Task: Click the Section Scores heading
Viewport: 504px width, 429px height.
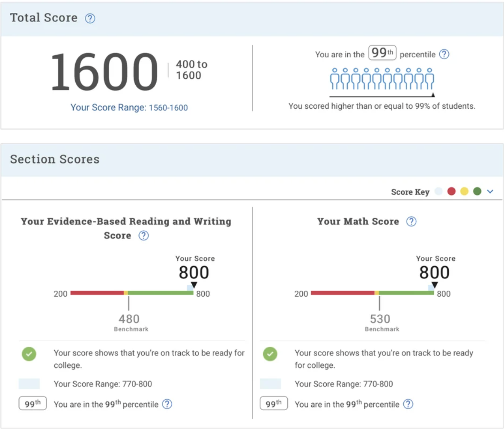Action: click(55, 159)
